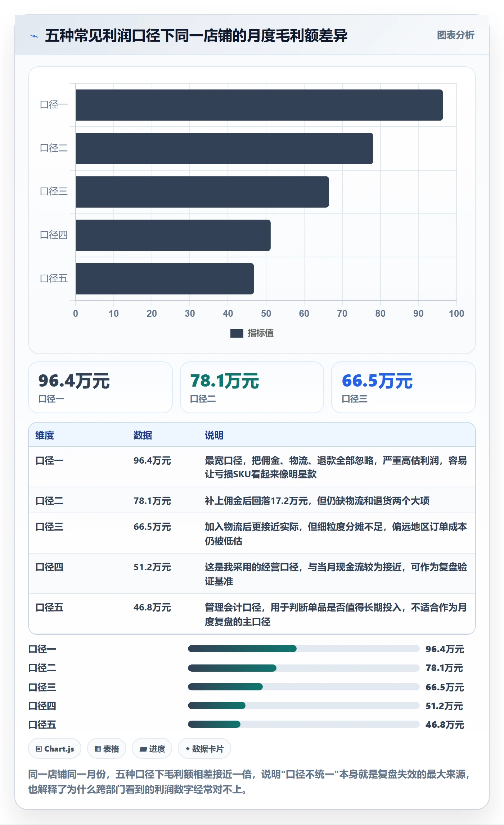The height and width of the screenshot is (825, 504).
Task: Click the 口径三 y-axis label in chart
Action: click(x=54, y=191)
